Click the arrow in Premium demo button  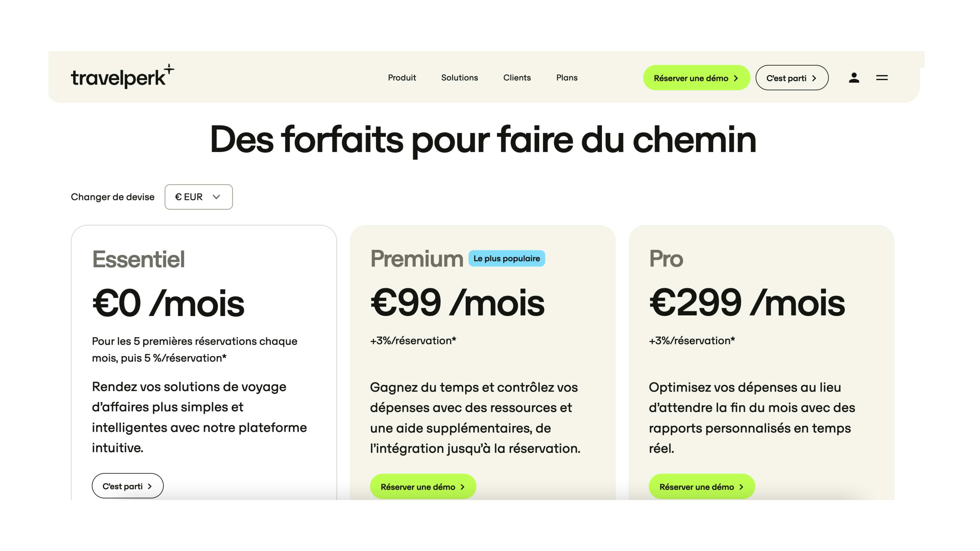coord(463,487)
